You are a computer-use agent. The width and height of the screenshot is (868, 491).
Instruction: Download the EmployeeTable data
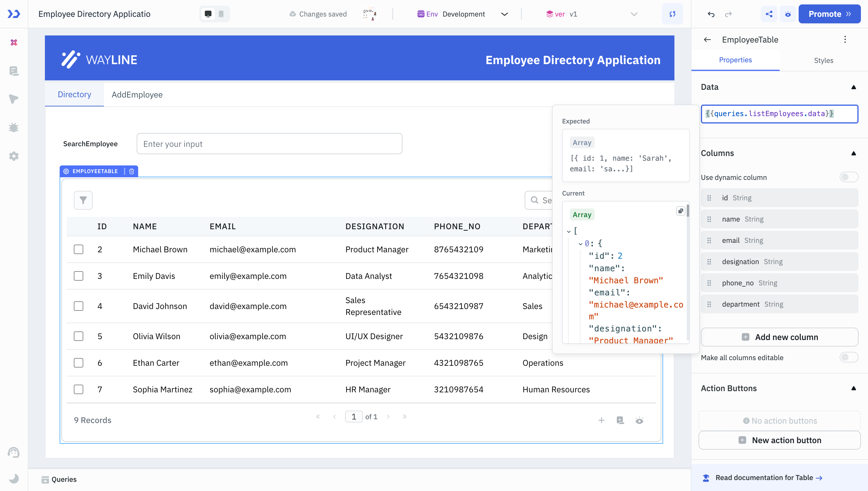pyautogui.click(x=620, y=420)
